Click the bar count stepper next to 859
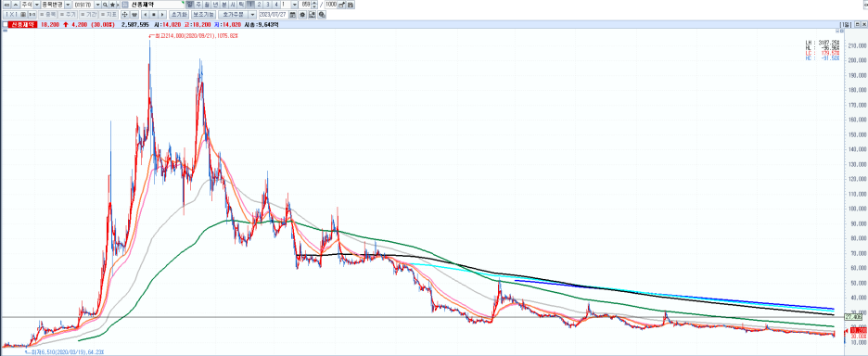The image size is (868, 356). pyautogui.click(x=314, y=5)
